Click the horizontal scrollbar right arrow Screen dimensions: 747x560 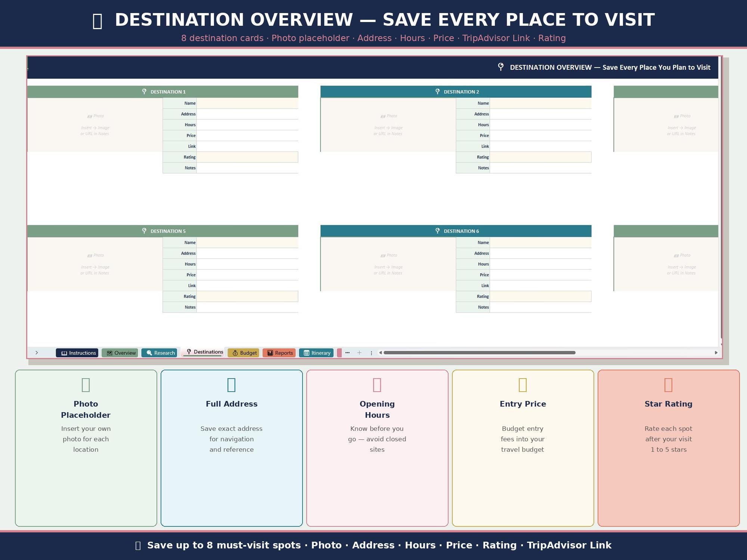(x=716, y=352)
